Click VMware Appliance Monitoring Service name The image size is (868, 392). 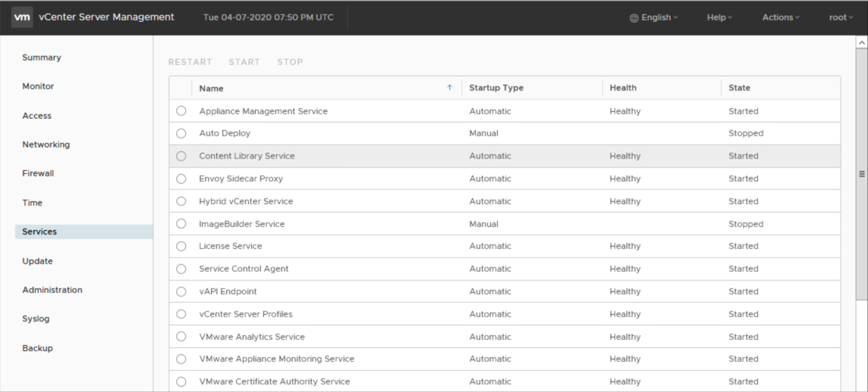tap(277, 359)
